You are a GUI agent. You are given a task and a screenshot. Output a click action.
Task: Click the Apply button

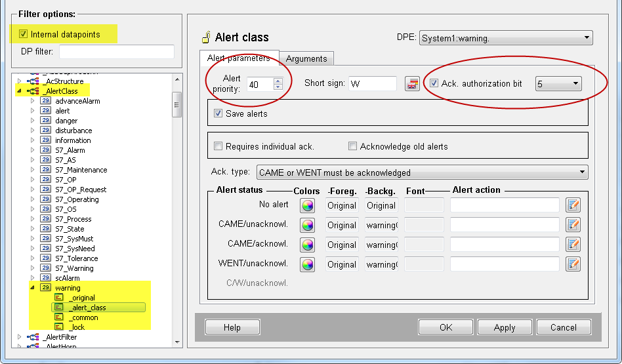pos(504,327)
